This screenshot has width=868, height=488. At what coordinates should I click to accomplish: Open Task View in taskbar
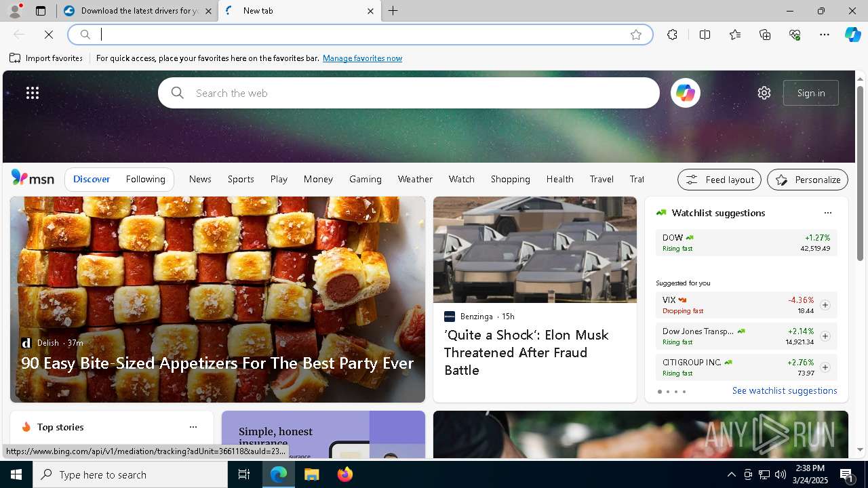[x=244, y=474]
